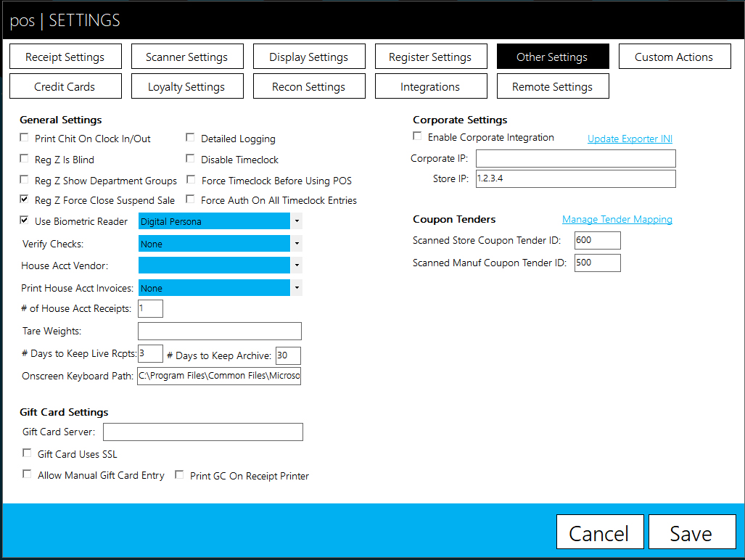Screen dimensions: 745x560
Task: Enable Corporate Integration checkbox
Action: point(417,136)
